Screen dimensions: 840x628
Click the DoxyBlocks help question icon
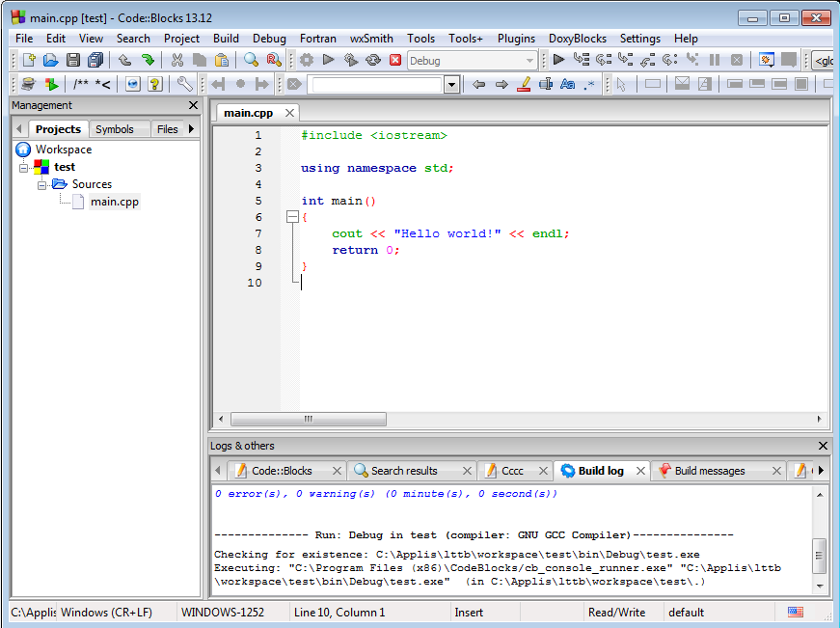155,84
